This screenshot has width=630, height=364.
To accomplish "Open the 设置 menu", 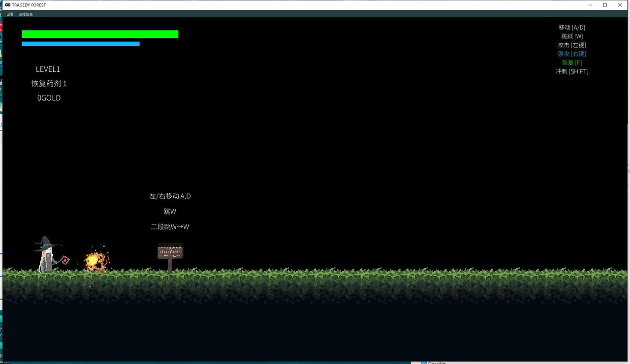I will pyautogui.click(x=10, y=14).
